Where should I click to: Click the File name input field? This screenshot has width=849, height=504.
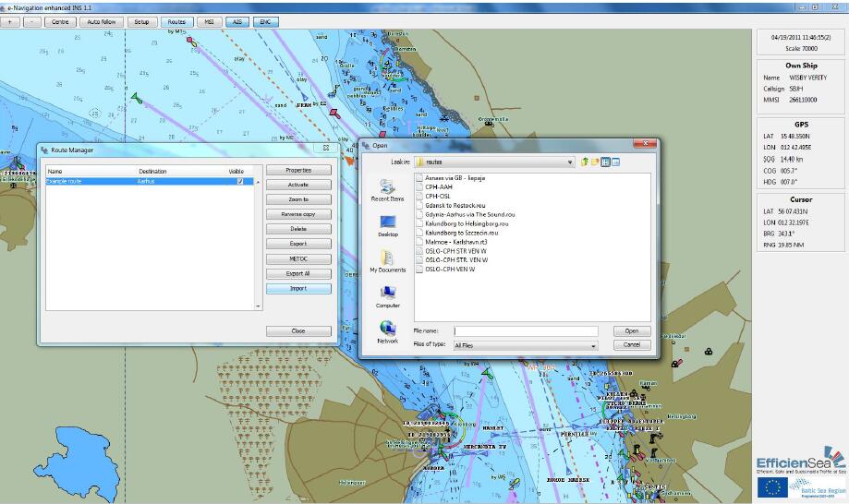[526, 331]
